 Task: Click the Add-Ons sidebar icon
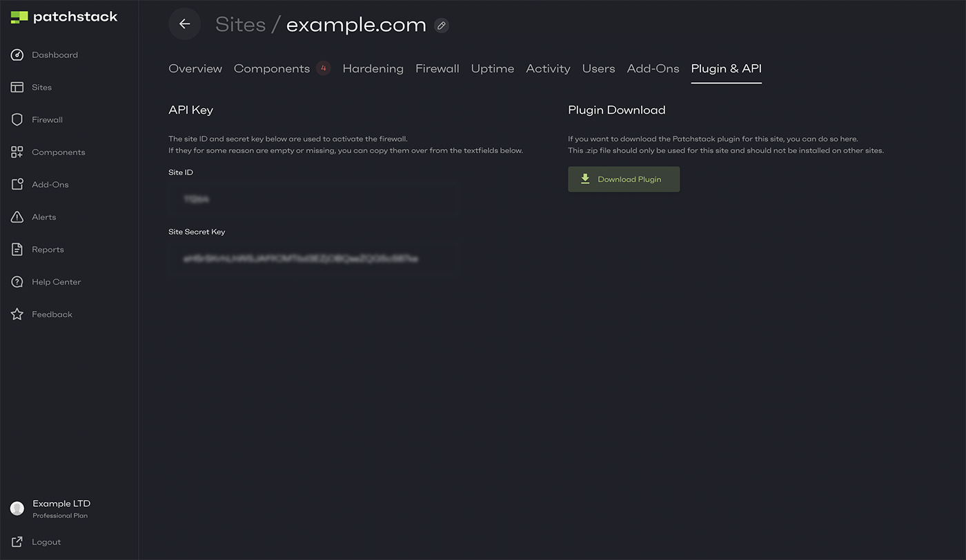coord(17,185)
